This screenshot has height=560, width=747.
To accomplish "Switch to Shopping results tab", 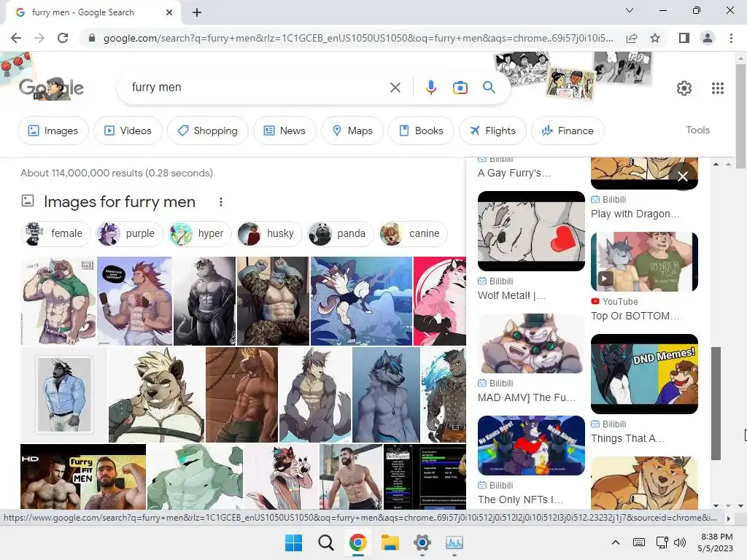I will (x=207, y=131).
